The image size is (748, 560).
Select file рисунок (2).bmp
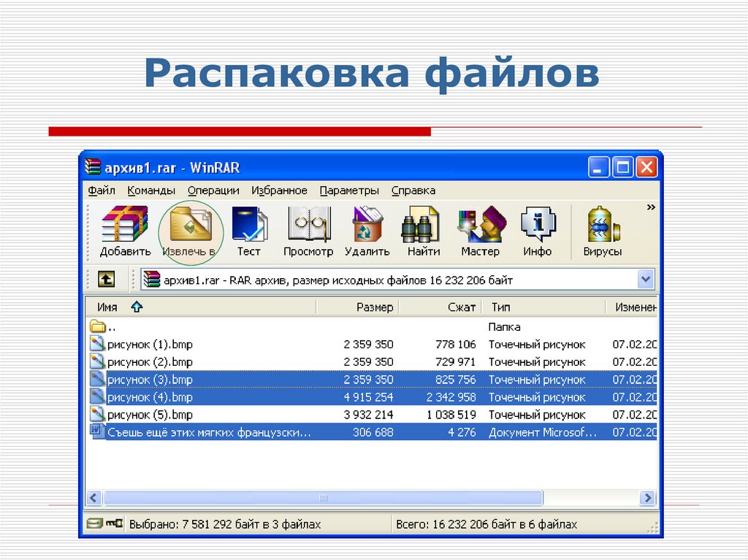(372, 362)
